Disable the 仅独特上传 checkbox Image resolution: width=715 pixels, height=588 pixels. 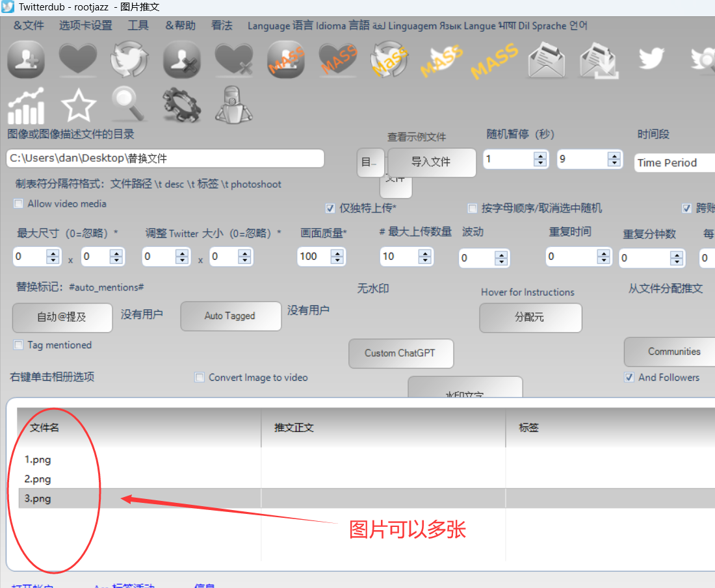[x=331, y=208]
